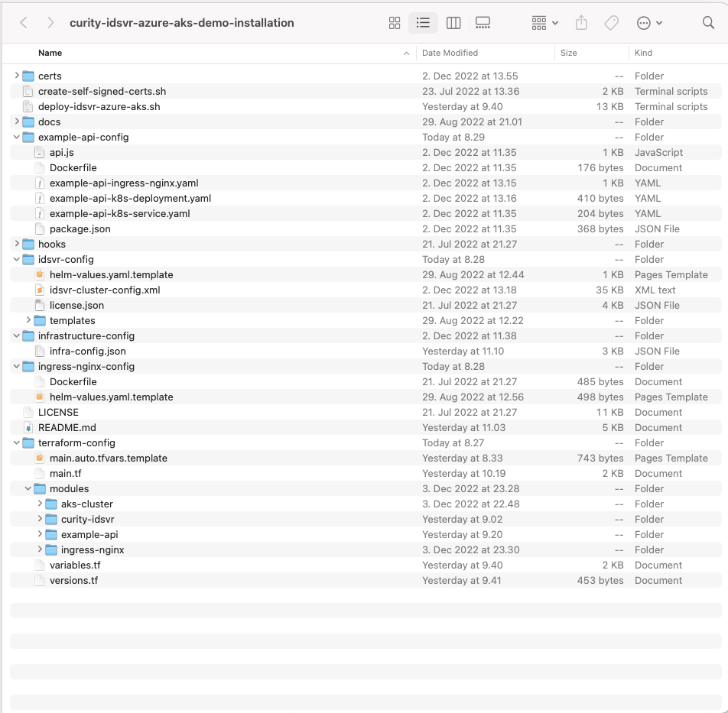Collapse the example-api-config folder

17,137
